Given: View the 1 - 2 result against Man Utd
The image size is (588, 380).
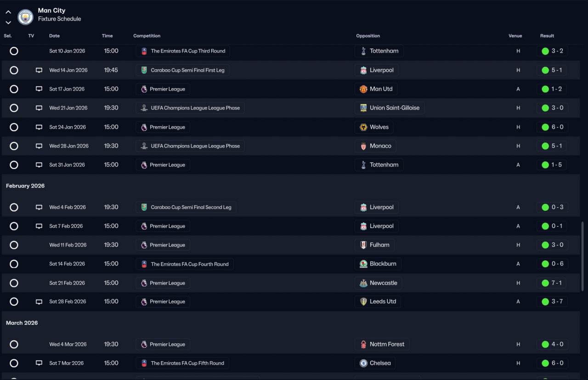Looking at the screenshot, I should tap(552, 89).
